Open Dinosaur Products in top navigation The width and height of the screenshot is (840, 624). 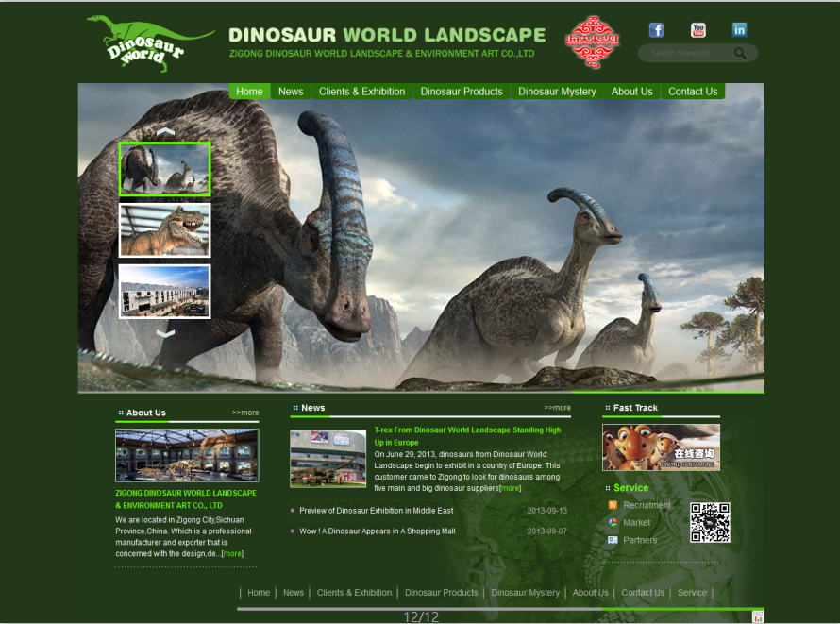(x=462, y=92)
